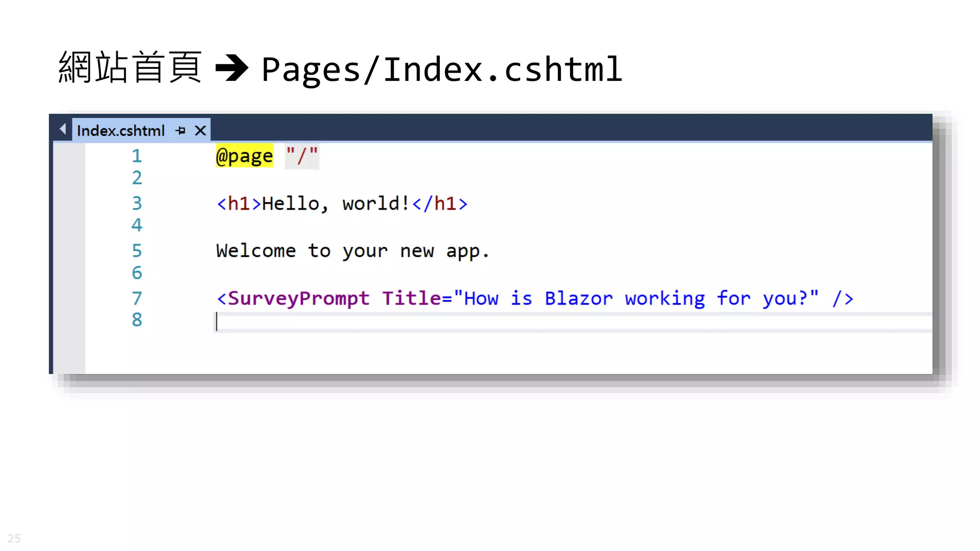
Task: Click the Hello, world! heading text
Action: pos(336,204)
